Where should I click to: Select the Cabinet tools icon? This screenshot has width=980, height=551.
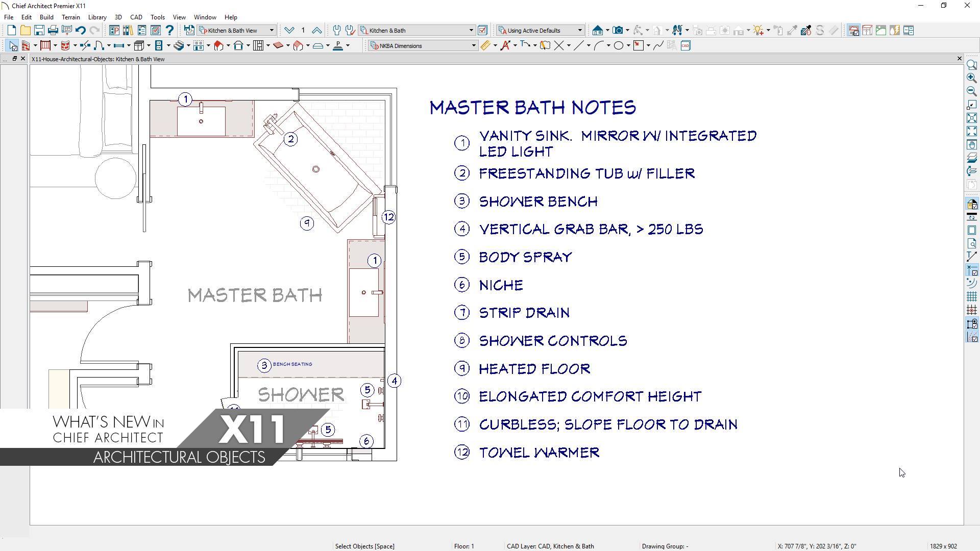point(139,46)
